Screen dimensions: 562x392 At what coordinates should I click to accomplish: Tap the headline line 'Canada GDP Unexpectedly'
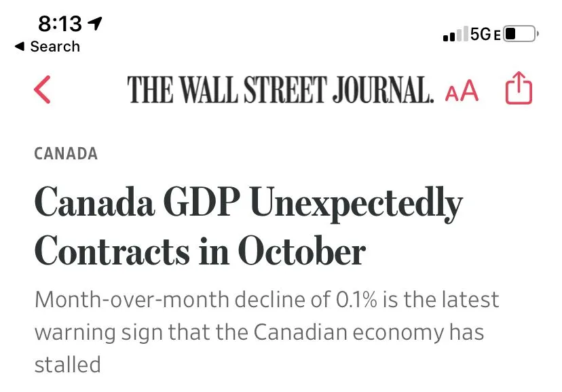click(x=248, y=203)
